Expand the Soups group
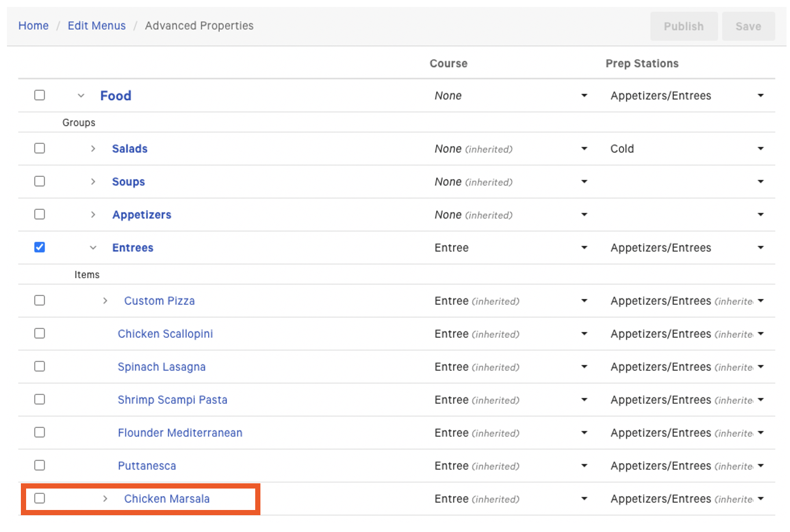 (93, 181)
